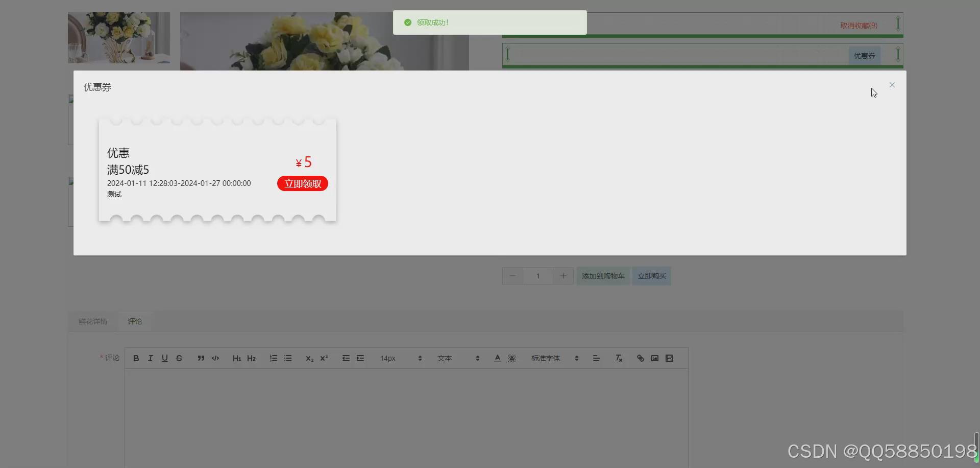Viewport: 980px width, 468px height.
Task: Create an ordered numbered list
Action: pos(274,358)
